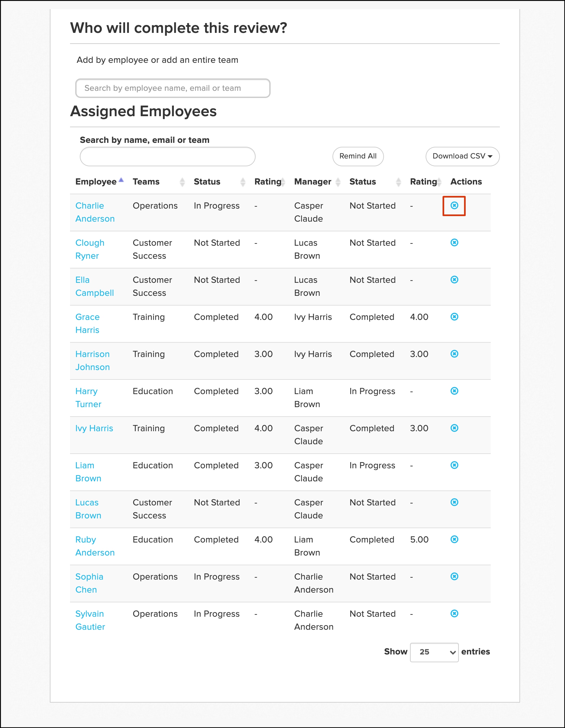Sort by employee Rating column

click(270, 182)
